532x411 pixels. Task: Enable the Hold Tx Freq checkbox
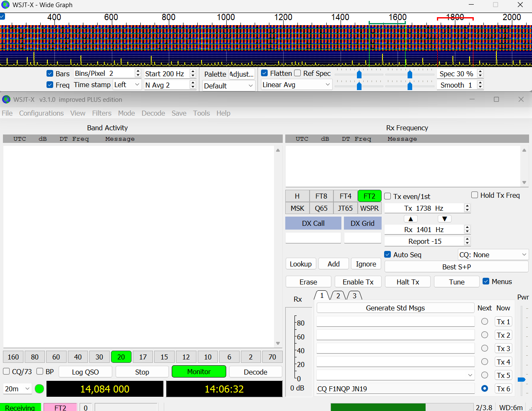(475, 195)
